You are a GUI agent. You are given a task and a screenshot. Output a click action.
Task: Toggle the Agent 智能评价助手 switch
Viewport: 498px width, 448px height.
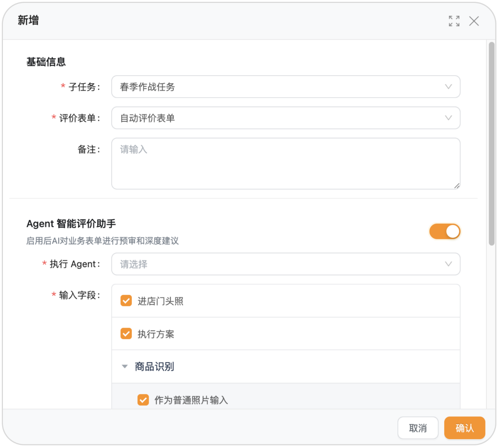pyautogui.click(x=444, y=232)
